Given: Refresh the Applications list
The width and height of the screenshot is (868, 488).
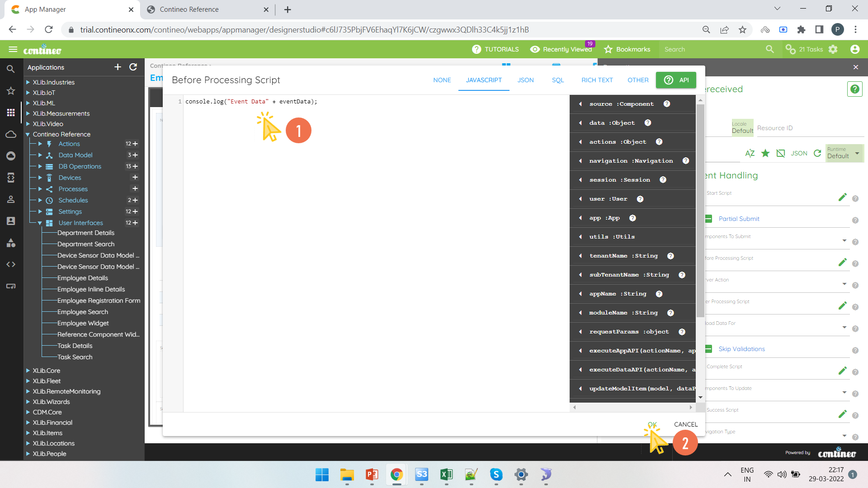Looking at the screenshot, I should coord(133,67).
